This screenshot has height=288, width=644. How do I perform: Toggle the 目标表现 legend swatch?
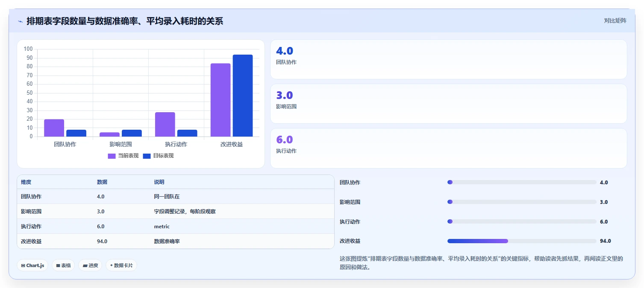tap(147, 156)
